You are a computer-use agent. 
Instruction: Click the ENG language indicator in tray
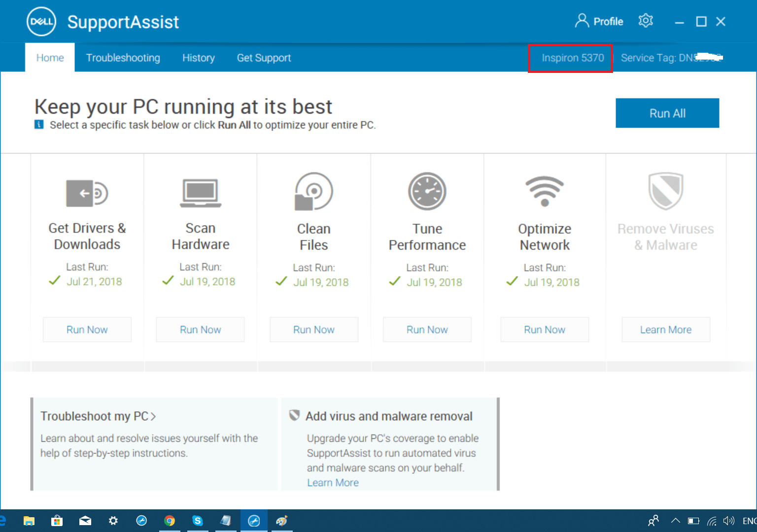pyautogui.click(x=750, y=521)
